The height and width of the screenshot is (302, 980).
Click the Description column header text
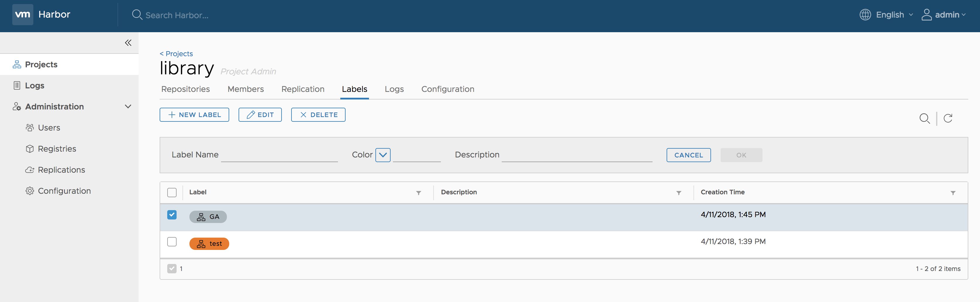coord(459,192)
